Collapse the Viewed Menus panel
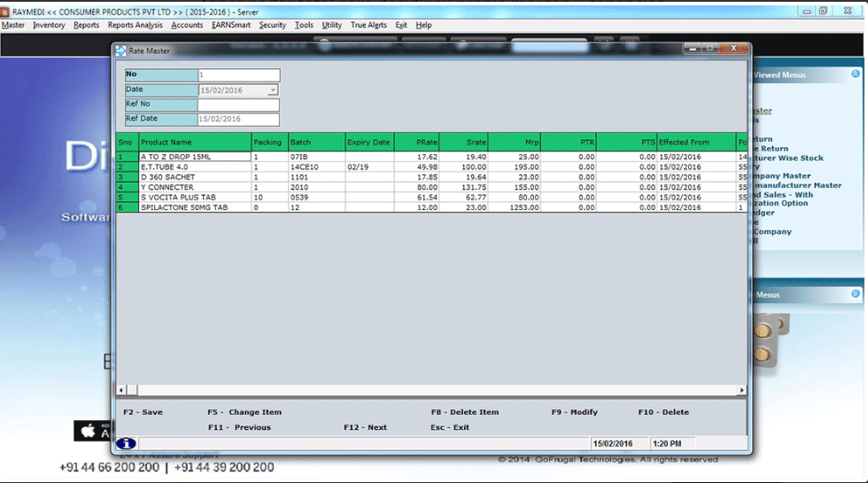This screenshot has height=483, width=868. pyautogui.click(x=855, y=74)
